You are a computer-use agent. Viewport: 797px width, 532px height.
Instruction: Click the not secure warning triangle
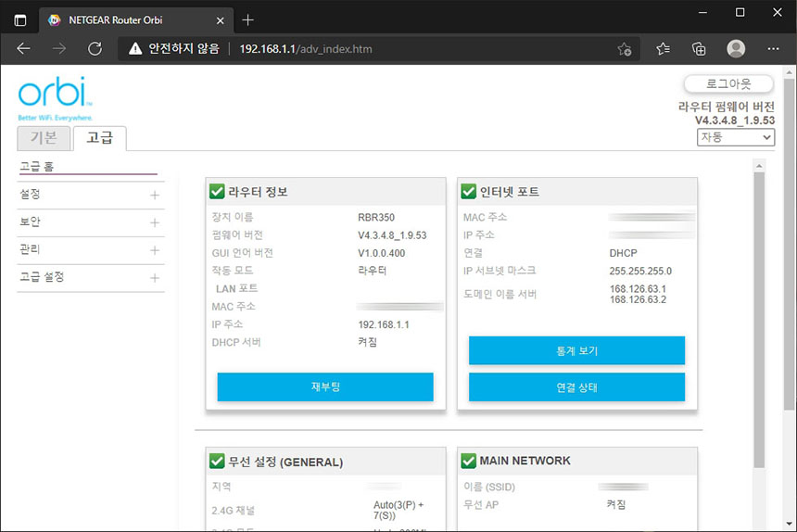click(135, 49)
